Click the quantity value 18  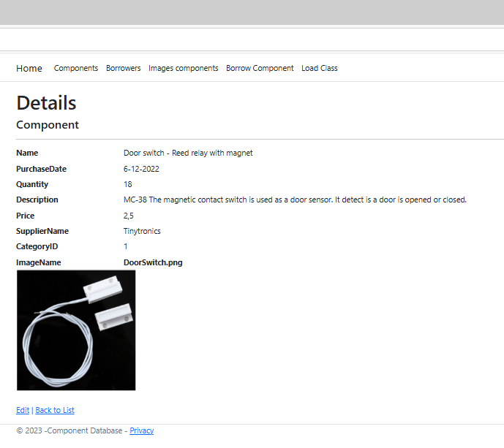coord(128,184)
